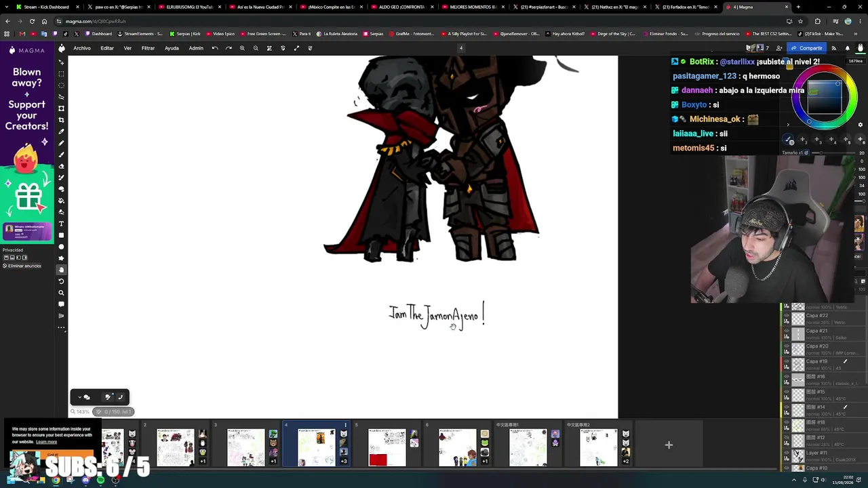Viewport: 868px width, 488px height.
Task: Toggle visibility of Capa #19 layer
Action: (x=787, y=362)
